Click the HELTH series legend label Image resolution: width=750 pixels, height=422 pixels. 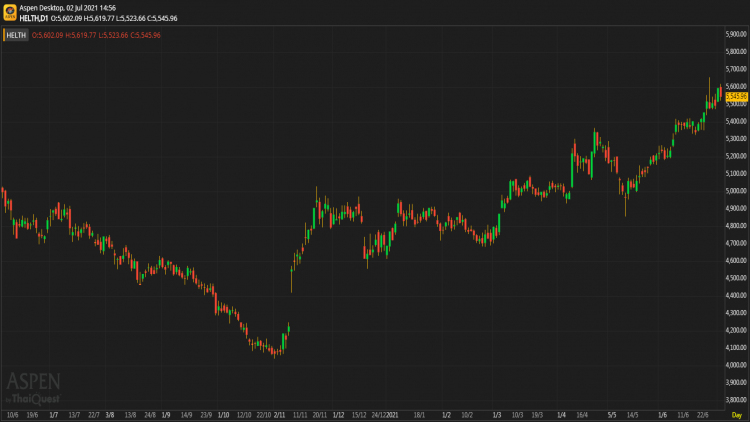pos(16,35)
